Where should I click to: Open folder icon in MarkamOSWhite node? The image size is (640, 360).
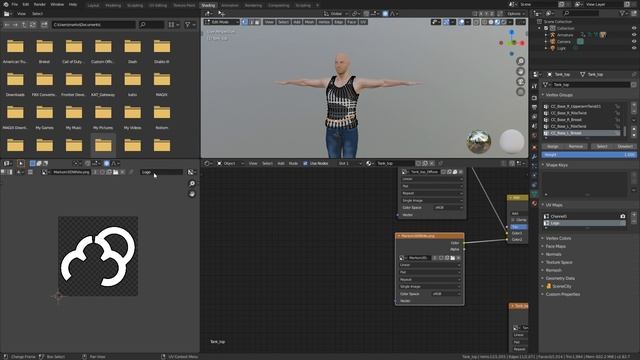453,258
